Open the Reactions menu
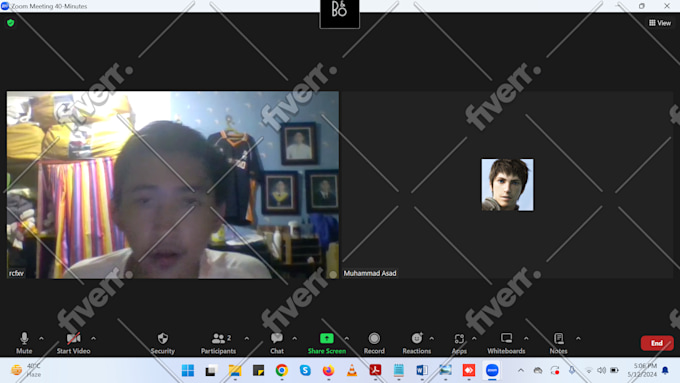Viewport: 680px width, 383px height. (x=417, y=343)
